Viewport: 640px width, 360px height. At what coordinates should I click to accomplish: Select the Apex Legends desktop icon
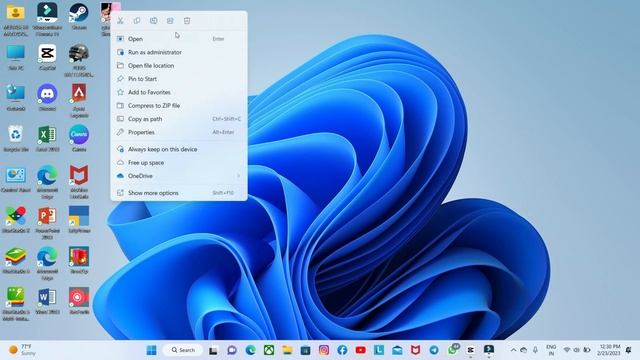79,101
